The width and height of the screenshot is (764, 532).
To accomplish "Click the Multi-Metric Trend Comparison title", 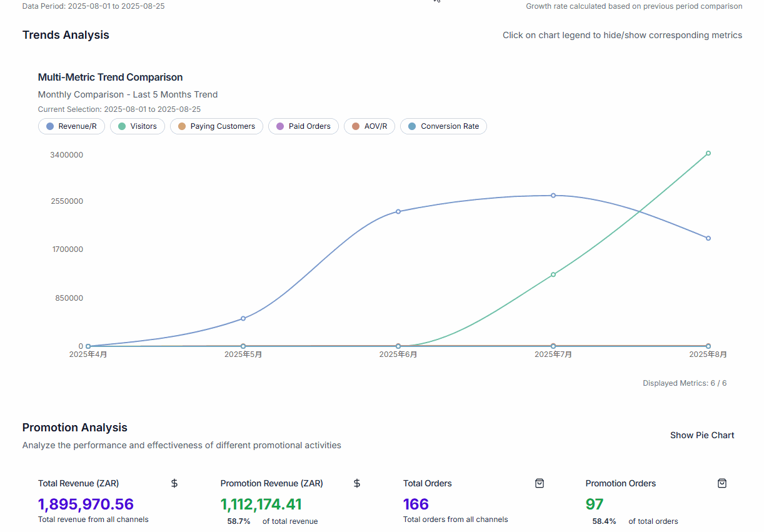I will [x=111, y=78].
